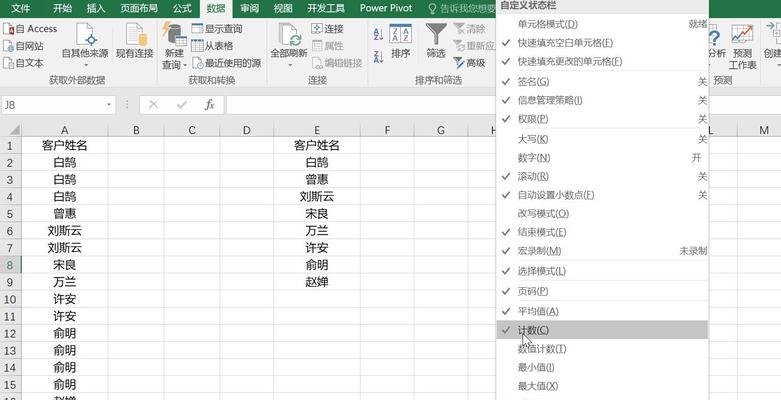
Task: Enable Num Lock status indicator
Action: coord(602,157)
